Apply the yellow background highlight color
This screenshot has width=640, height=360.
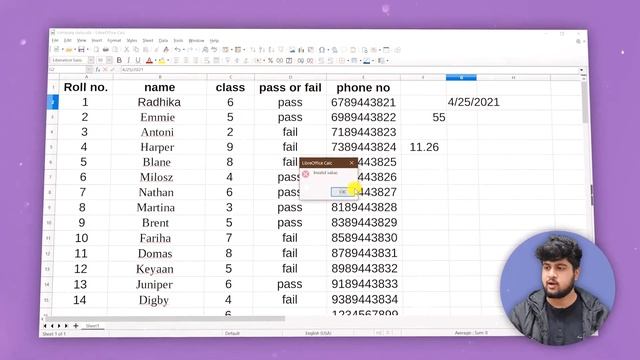(162, 60)
